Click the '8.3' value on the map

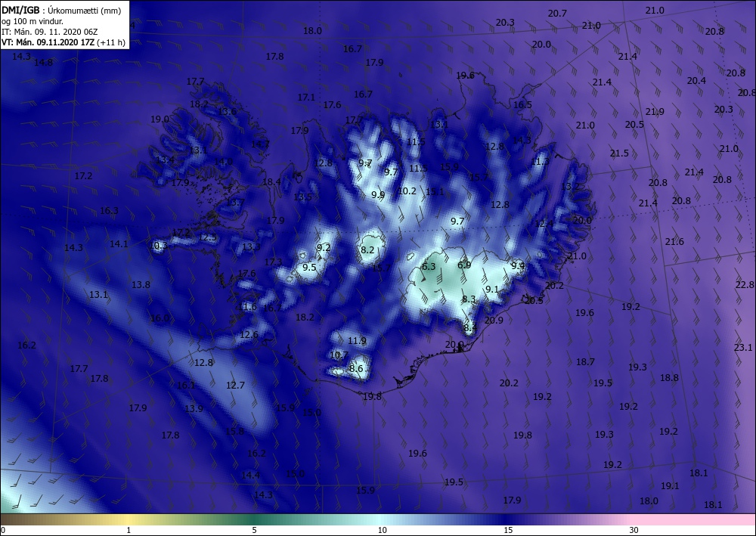point(469,299)
